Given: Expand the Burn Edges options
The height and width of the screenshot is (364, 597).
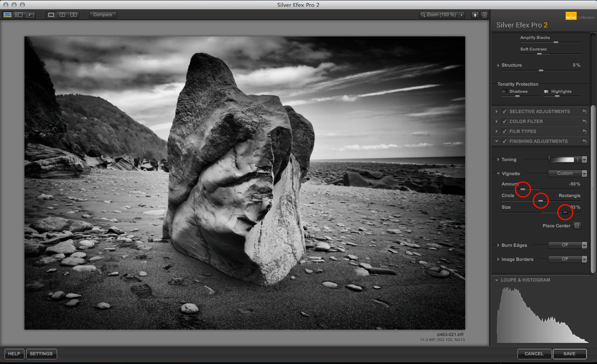Looking at the screenshot, I should (x=498, y=245).
